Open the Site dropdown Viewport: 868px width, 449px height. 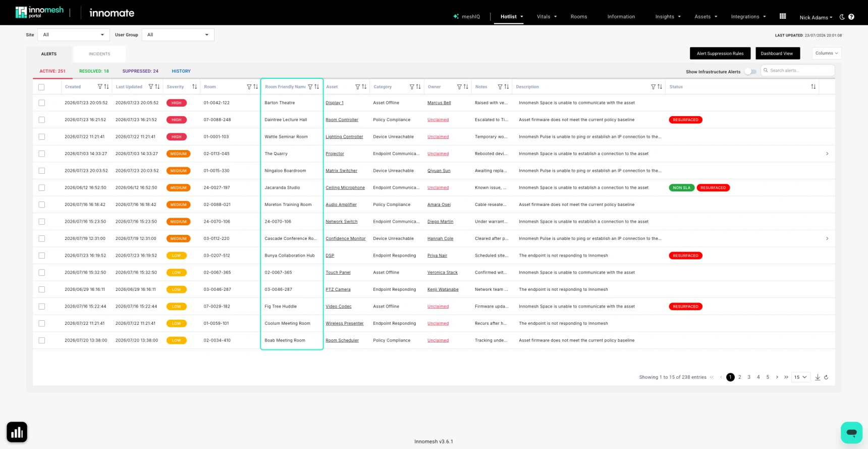74,35
